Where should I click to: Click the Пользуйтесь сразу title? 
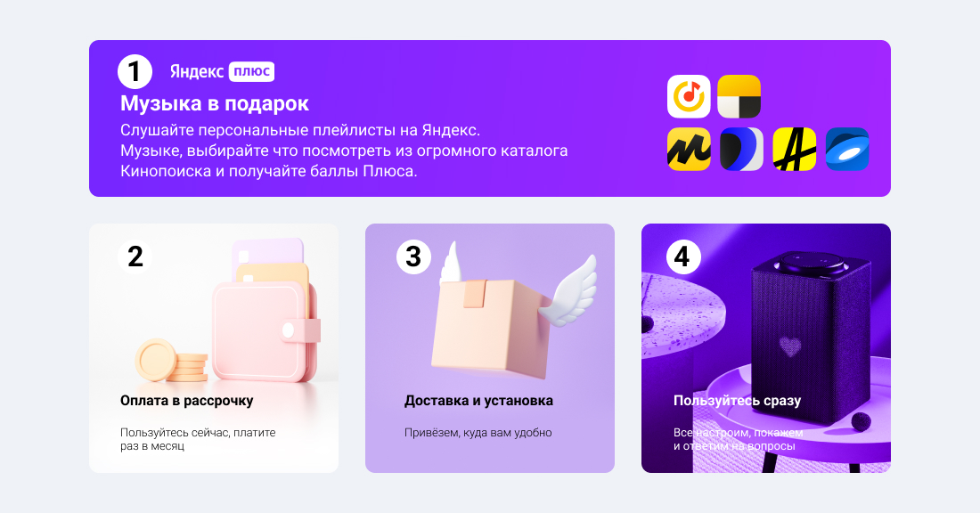tap(737, 401)
